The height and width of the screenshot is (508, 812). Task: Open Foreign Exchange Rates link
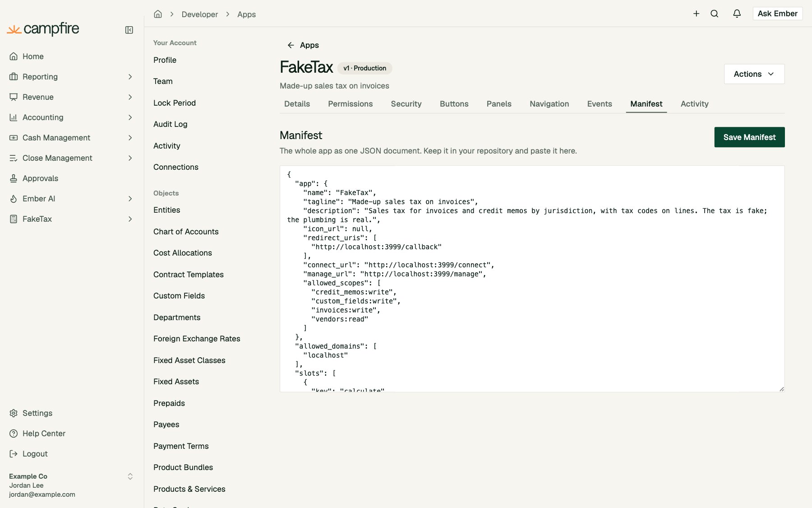tap(197, 339)
